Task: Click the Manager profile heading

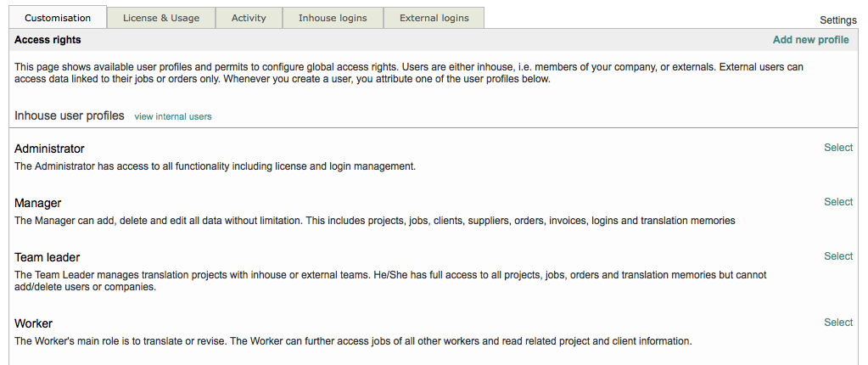Action: click(38, 203)
